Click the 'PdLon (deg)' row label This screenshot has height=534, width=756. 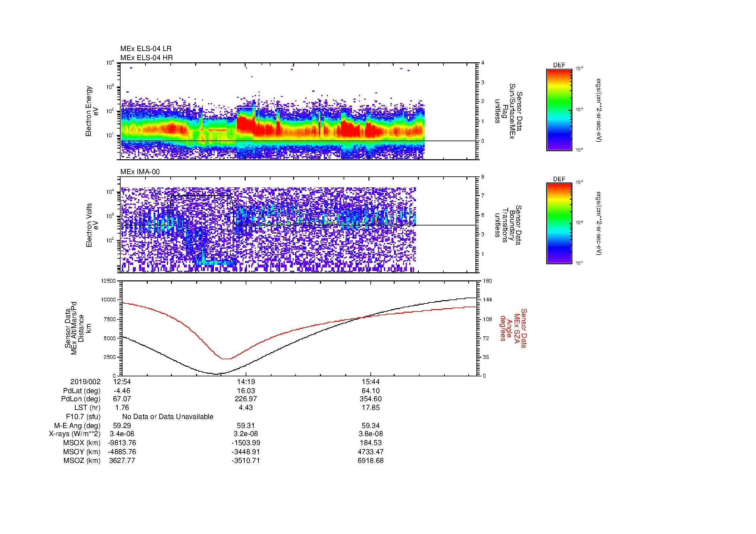tap(81, 399)
